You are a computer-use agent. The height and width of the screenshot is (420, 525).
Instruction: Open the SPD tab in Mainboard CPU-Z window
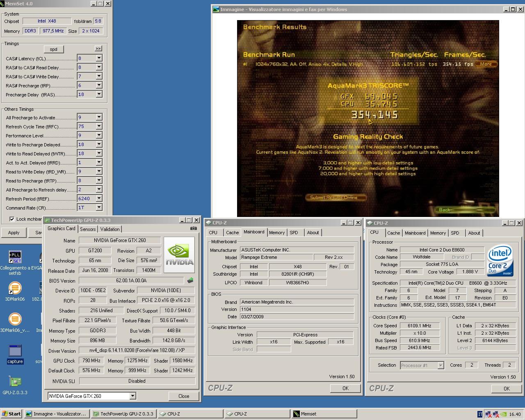point(294,233)
